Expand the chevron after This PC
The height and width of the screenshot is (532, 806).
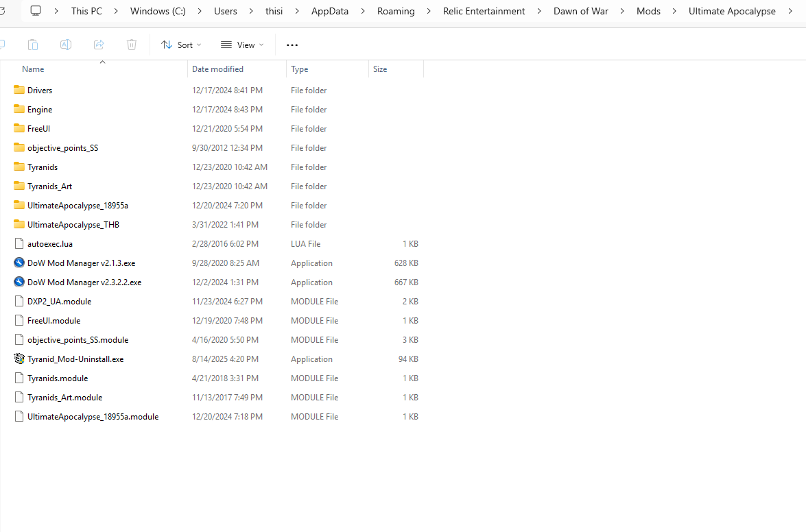pyautogui.click(x=116, y=11)
